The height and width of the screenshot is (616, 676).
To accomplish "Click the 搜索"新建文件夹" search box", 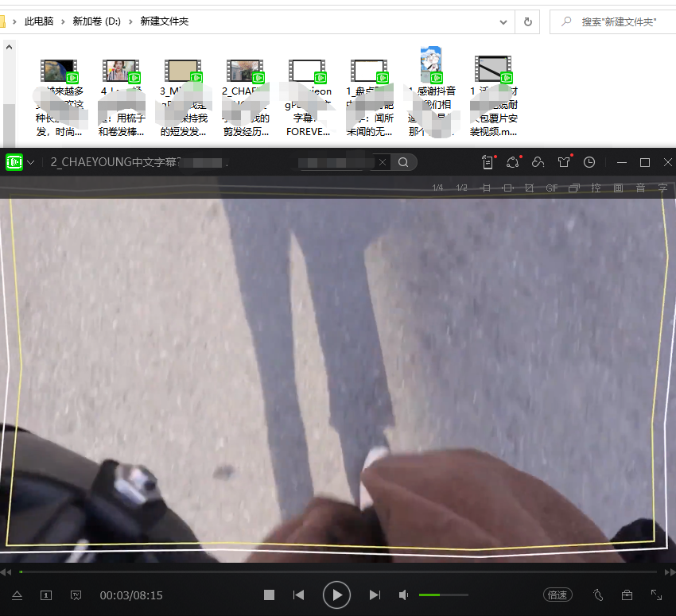I will (x=613, y=21).
